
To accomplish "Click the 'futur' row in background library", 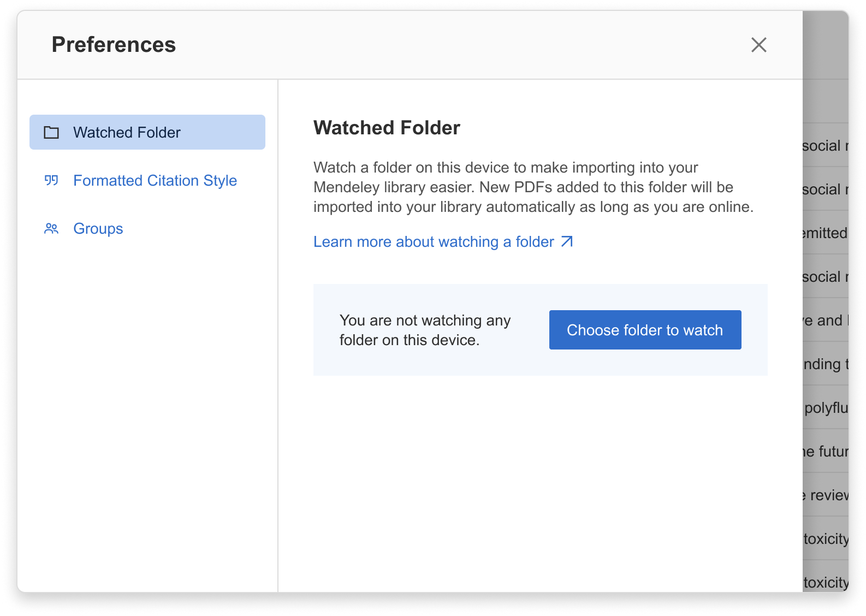I will (x=825, y=451).
